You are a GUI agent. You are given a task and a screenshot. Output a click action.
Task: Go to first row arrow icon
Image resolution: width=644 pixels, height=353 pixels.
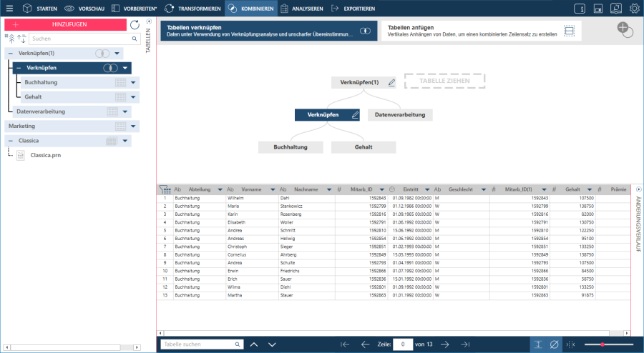tap(345, 344)
